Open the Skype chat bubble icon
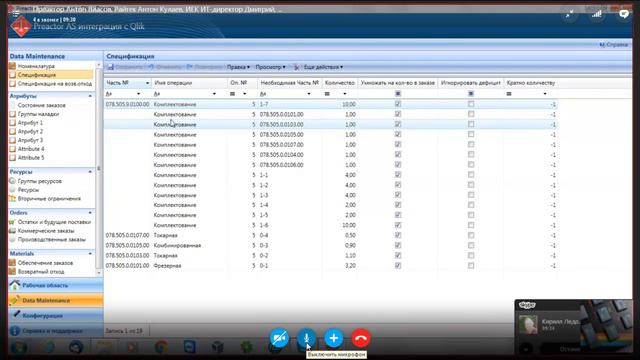The height and width of the screenshot is (360, 640). (624, 14)
